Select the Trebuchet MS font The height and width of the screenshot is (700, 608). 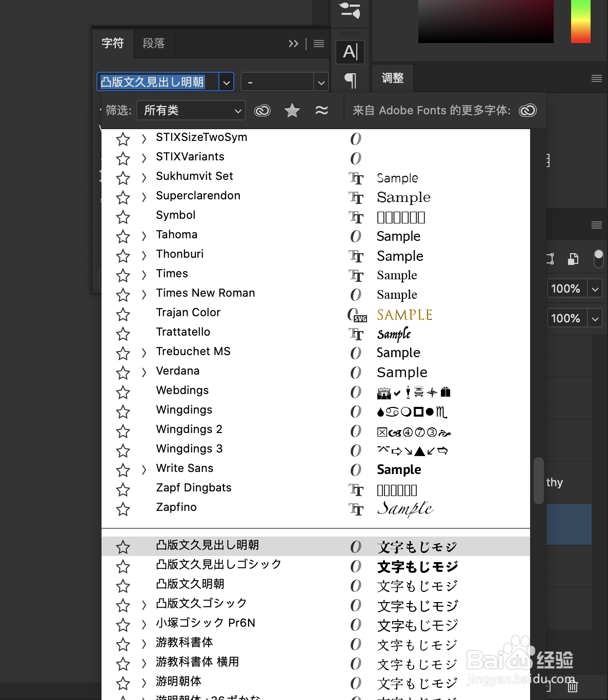click(x=193, y=352)
